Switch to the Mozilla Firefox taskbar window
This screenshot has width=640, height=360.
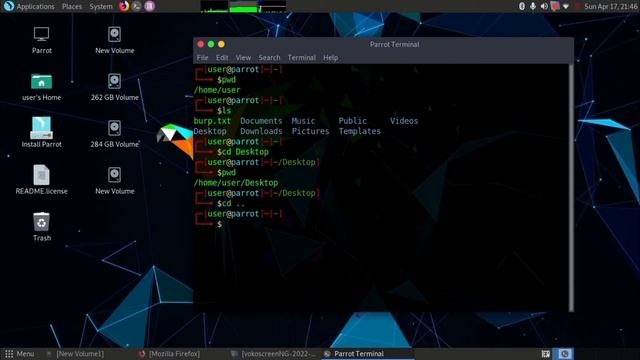(170, 354)
